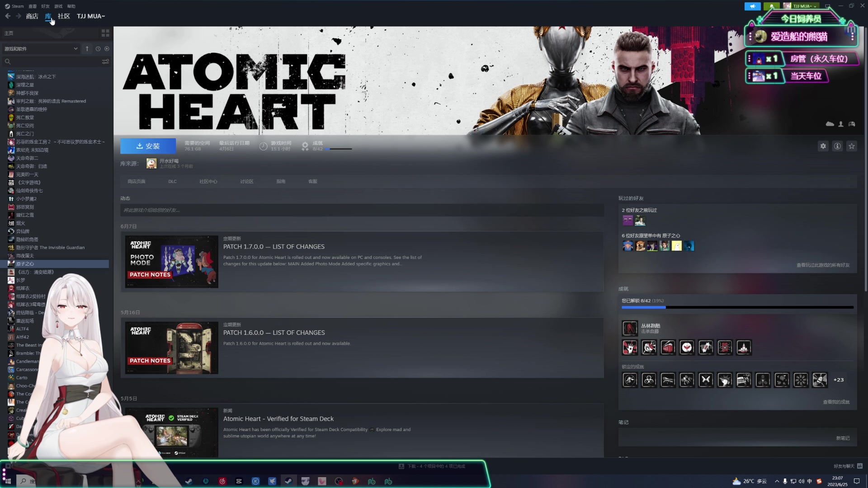Open the Patch 1.6.0.0 patch notes thumbnail
The width and height of the screenshot is (868, 488).
tap(172, 348)
